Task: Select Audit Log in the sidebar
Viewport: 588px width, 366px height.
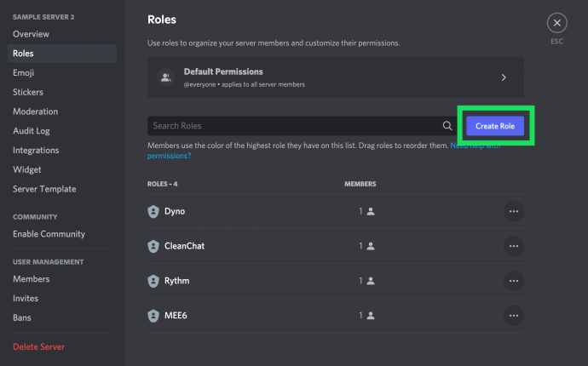Action: [x=32, y=131]
